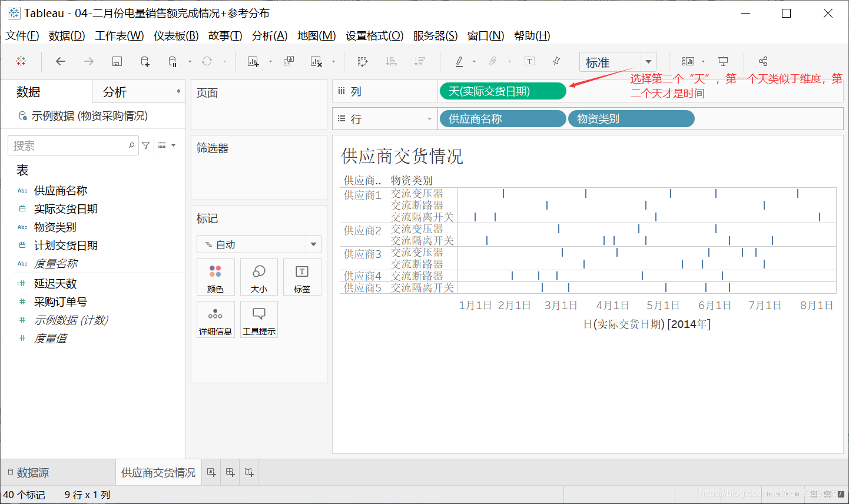
Task: Open the Highlight dropdown arrow
Action: pyautogui.click(x=474, y=61)
